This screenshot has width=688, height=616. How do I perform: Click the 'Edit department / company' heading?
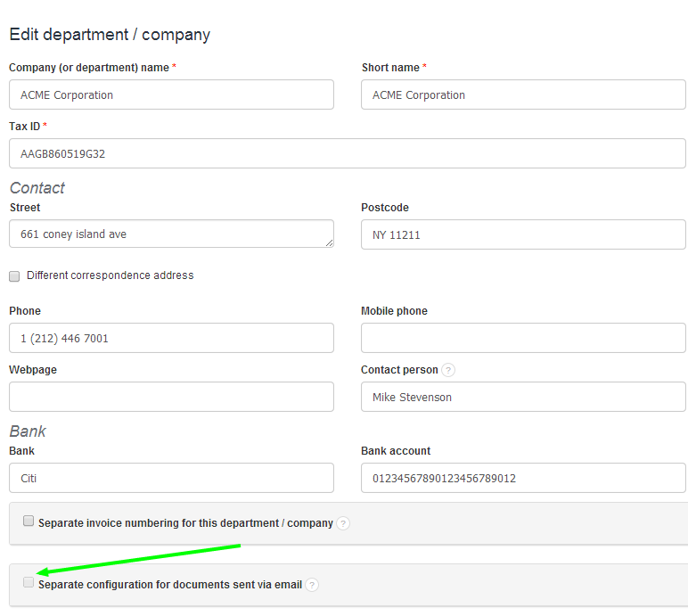[110, 35]
